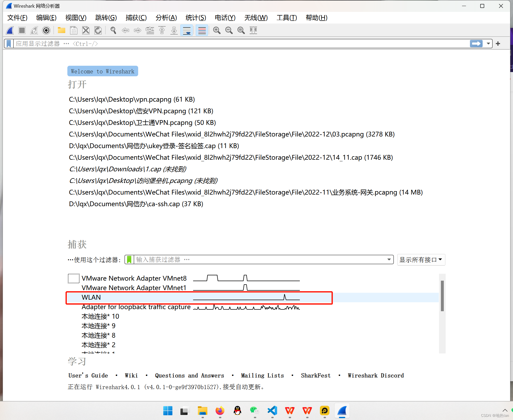Click the resize columns icon
The height and width of the screenshot is (420, 513).
pos(253,30)
